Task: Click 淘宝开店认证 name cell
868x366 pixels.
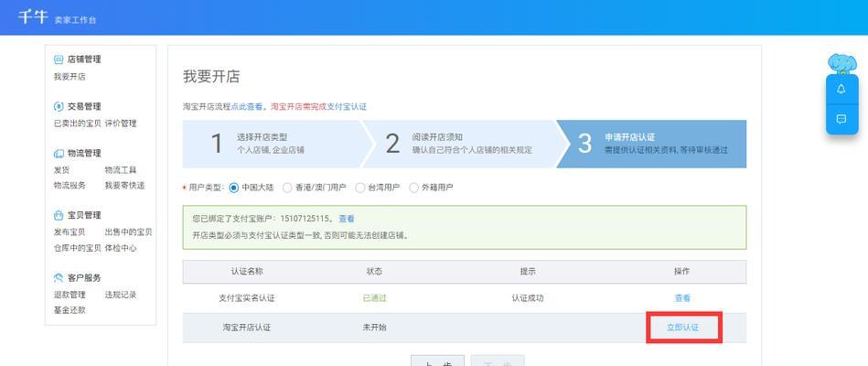Action: (x=247, y=328)
